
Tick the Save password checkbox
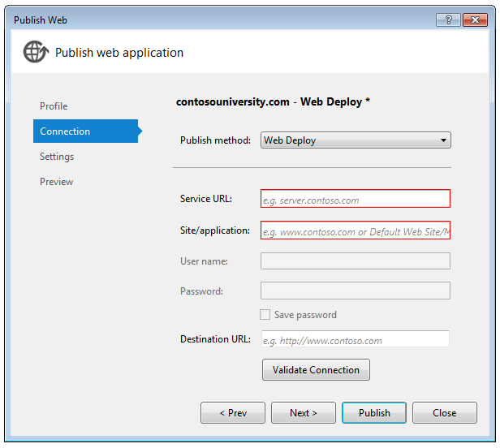(265, 314)
